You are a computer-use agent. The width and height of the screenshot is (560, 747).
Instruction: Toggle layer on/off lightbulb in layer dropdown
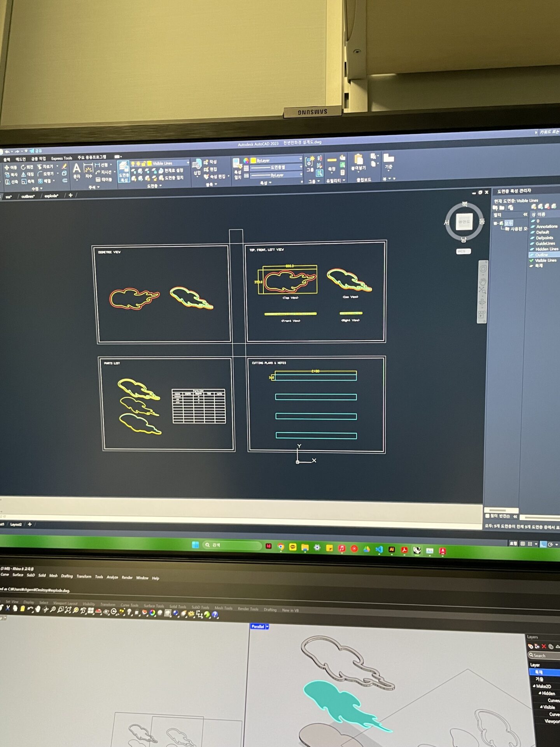133,163
